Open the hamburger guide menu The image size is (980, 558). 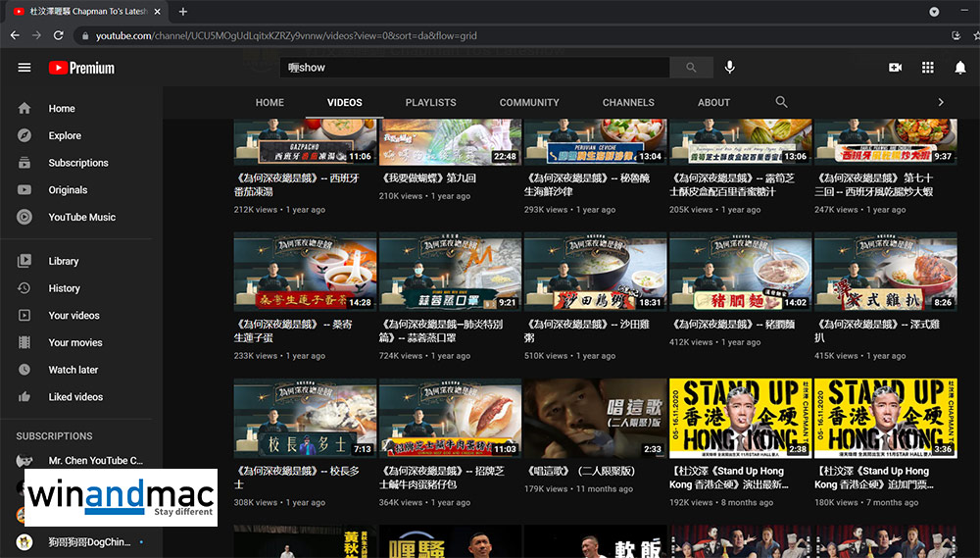coord(24,68)
